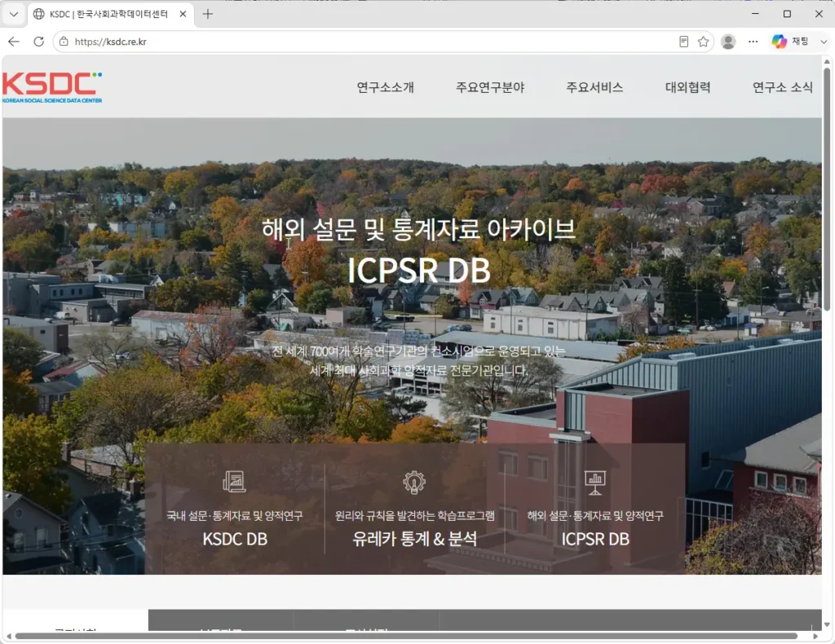Open the browser settings three-dot menu
This screenshot has height=644, width=835.
[x=753, y=42]
